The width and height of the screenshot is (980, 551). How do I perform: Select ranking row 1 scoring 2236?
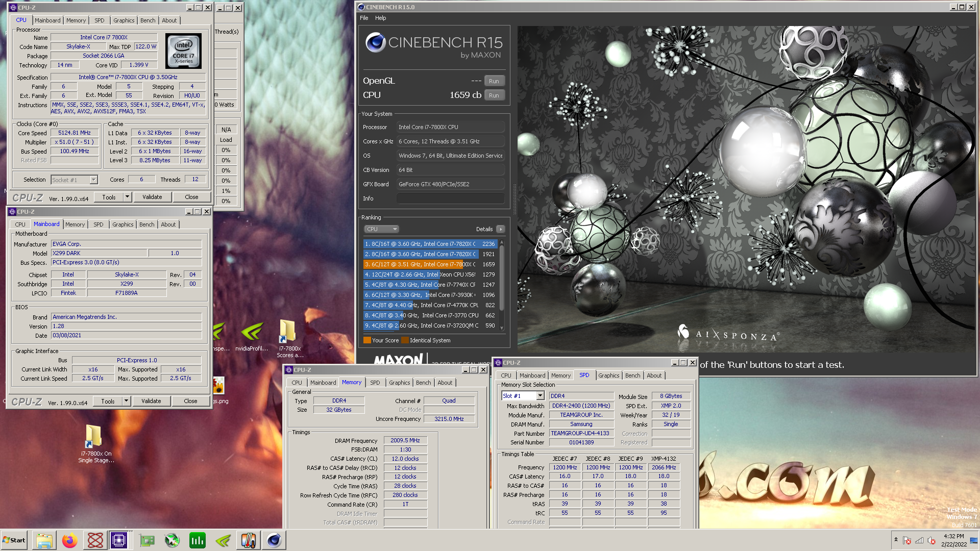[x=430, y=244]
